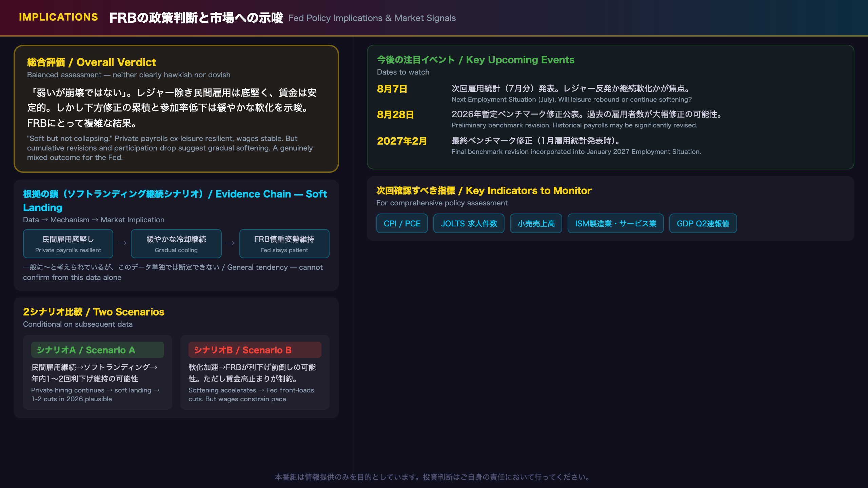The height and width of the screenshot is (488, 868).
Task: Click the Conditional on subsequent data text
Action: coord(78,324)
